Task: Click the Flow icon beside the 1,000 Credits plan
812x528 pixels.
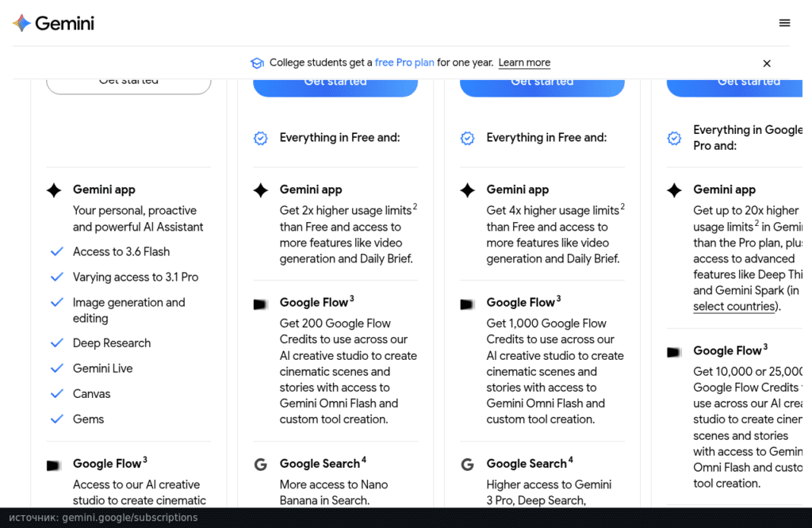Action: click(467, 304)
